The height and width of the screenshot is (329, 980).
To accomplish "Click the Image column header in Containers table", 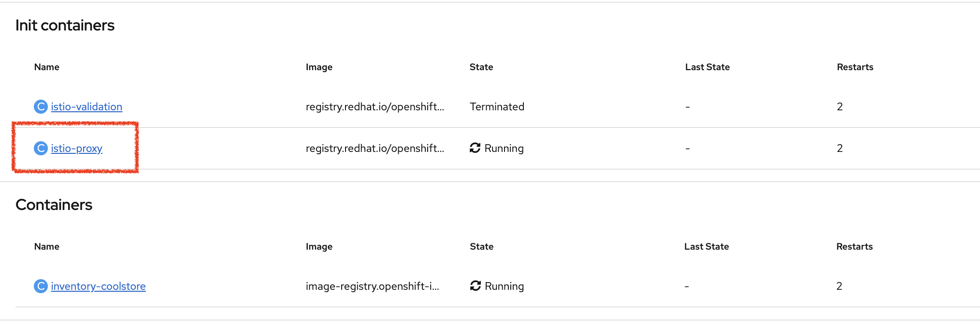I will tap(319, 246).
